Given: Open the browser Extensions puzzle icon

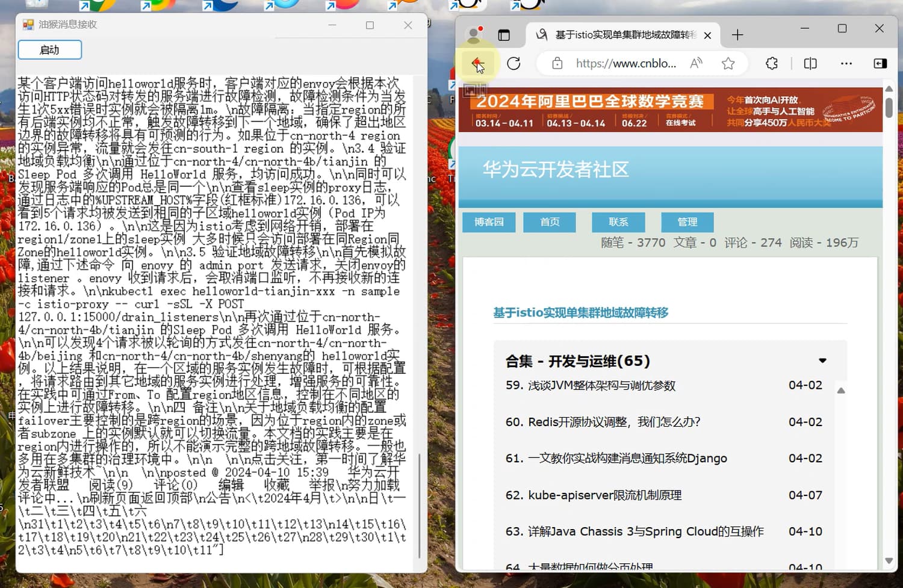Looking at the screenshot, I should pyautogui.click(x=772, y=63).
